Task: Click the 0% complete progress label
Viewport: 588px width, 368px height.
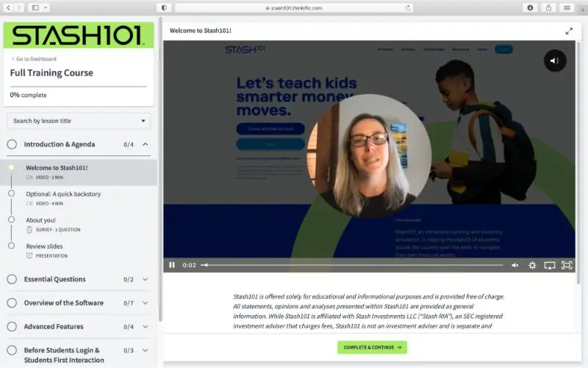Action: click(29, 95)
